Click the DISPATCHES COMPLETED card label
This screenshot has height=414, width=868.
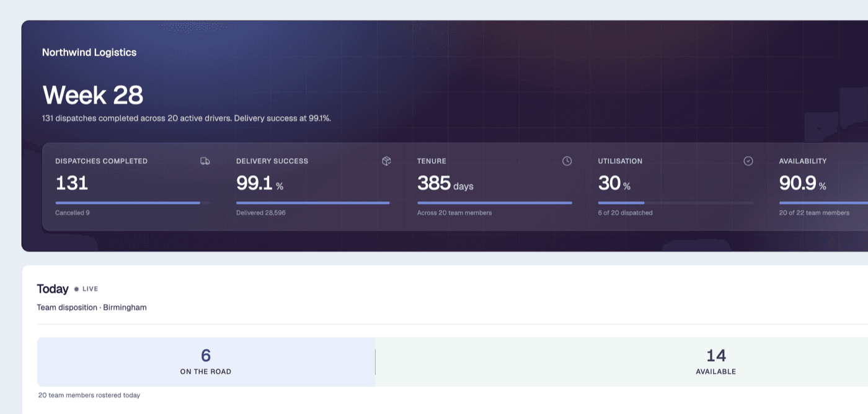tap(102, 161)
